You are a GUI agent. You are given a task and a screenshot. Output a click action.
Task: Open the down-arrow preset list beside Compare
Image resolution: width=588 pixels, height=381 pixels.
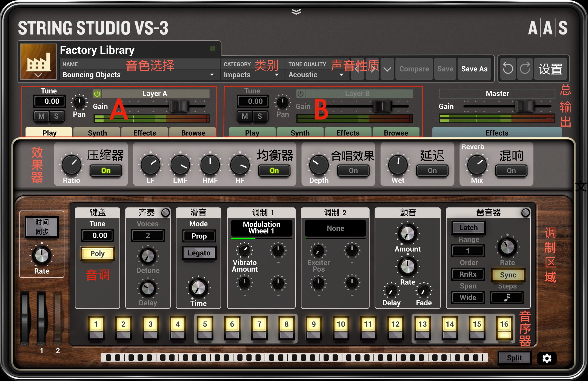pyautogui.click(x=387, y=69)
